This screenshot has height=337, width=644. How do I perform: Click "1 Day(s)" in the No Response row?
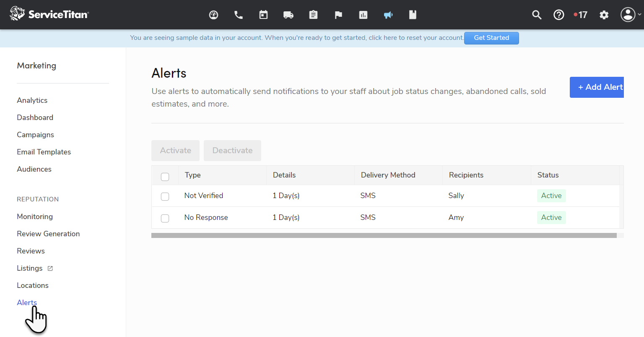pyautogui.click(x=286, y=217)
